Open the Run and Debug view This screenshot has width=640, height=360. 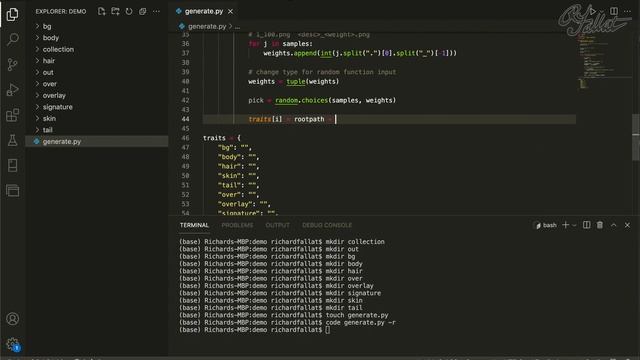(13, 90)
